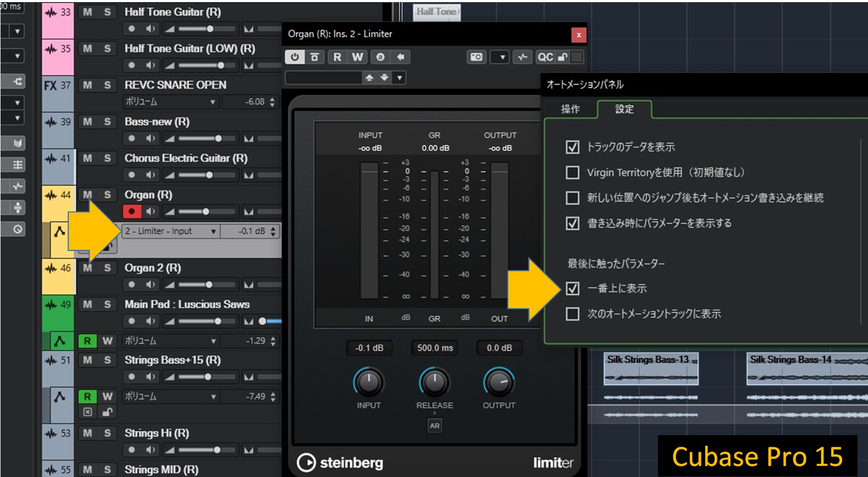Viewport: 868px width, 477px height.
Task: Solo the Main Pad : Luscious Saws track
Action: (x=107, y=304)
